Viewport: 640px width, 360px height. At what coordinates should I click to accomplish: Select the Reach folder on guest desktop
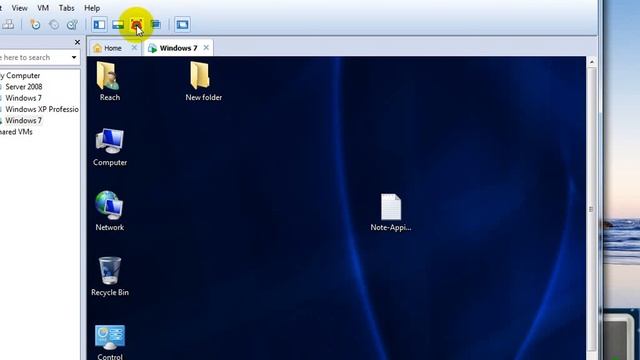click(x=109, y=82)
